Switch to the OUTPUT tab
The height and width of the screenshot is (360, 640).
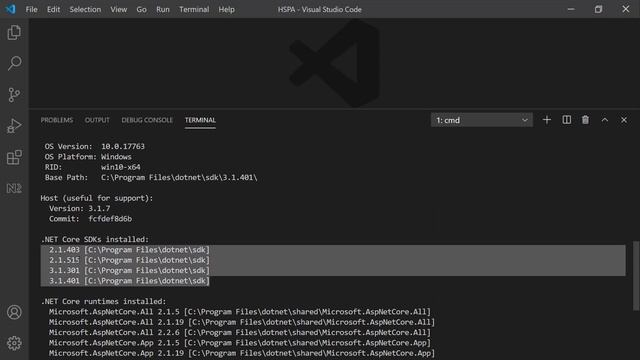point(97,120)
